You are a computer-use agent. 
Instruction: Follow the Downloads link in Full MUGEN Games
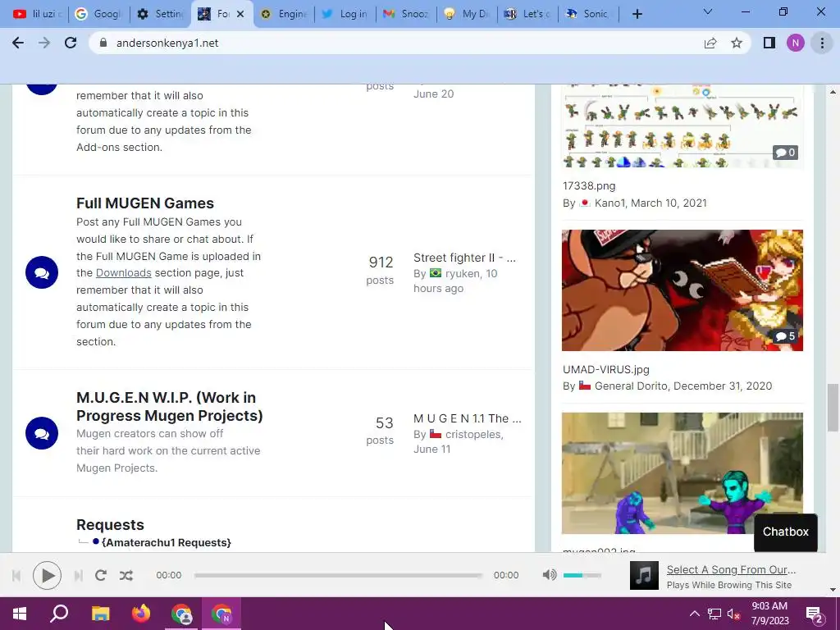pyautogui.click(x=124, y=272)
